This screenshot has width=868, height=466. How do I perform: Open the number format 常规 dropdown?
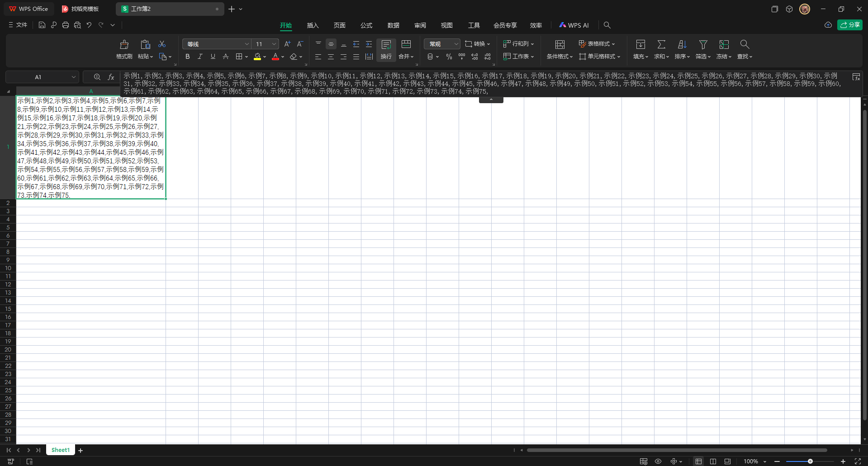[456, 44]
